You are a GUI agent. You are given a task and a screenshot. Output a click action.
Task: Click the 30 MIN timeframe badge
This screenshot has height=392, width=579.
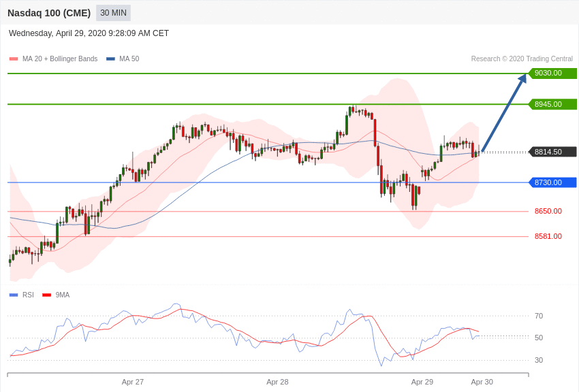click(x=113, y=13)
